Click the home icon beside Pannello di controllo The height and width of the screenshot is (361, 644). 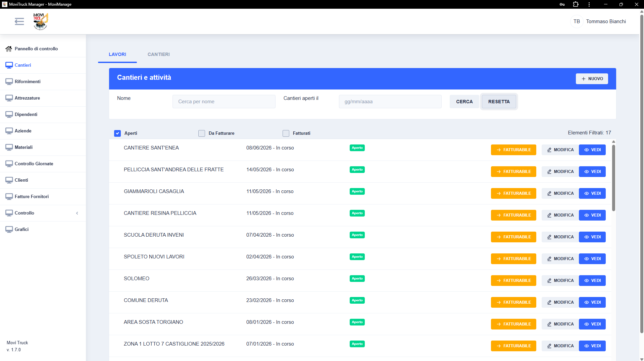(x=9, y=49)
